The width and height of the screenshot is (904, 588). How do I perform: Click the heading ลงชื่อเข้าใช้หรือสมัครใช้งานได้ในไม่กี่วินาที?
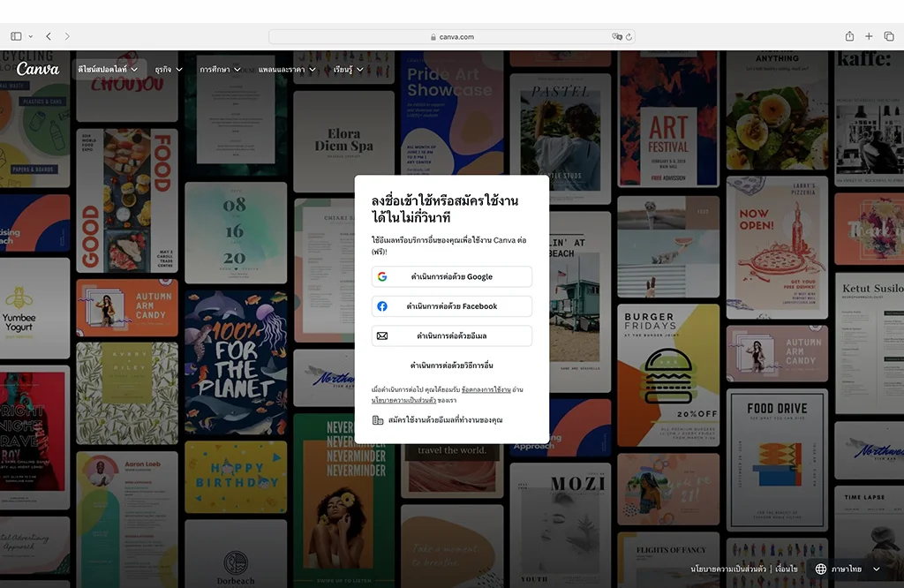pyautogui.click(x=445, y=209)
